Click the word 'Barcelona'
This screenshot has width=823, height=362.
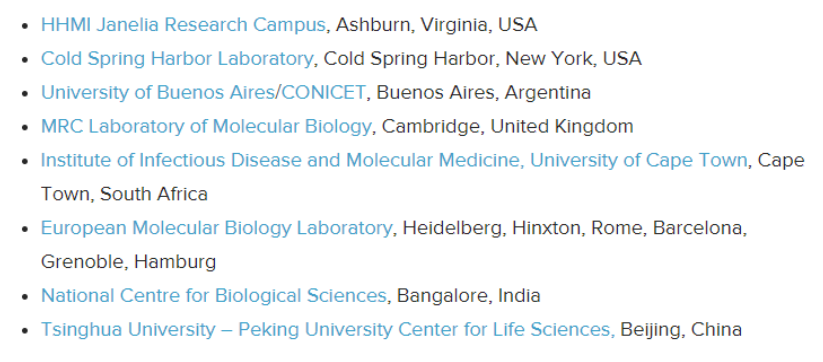coord(698,229)
